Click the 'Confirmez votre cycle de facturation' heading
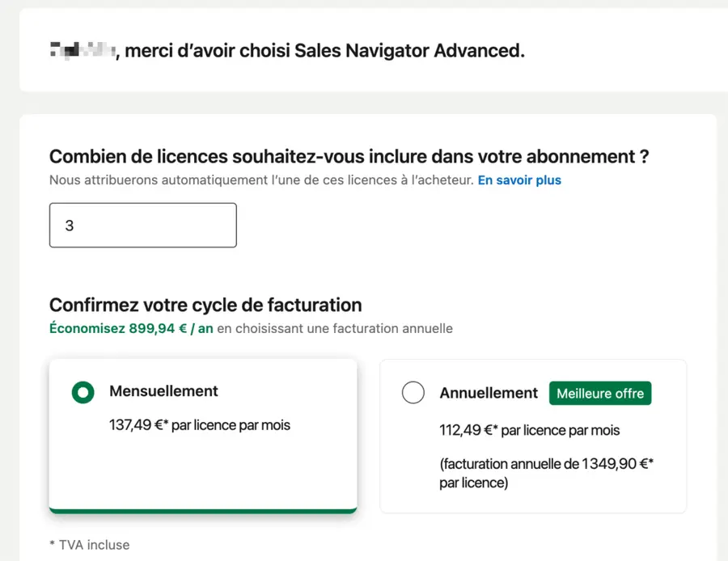This screenshot has height=561, width=728. (205, 306)
